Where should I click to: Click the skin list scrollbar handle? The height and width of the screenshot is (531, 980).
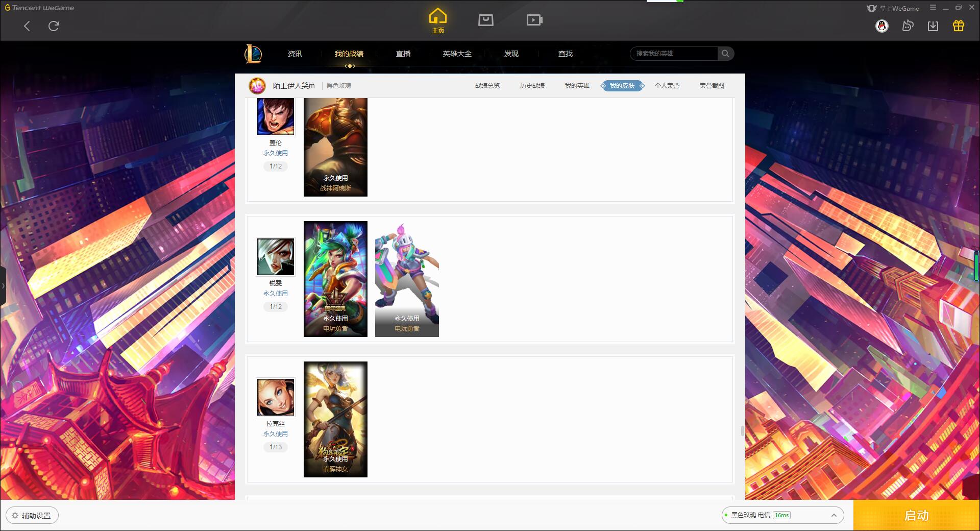click(x=743, y=431)
